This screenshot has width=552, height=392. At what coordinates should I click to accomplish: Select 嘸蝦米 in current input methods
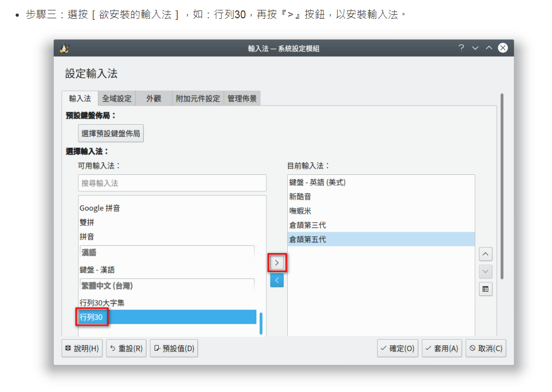(x=381, y=211)
